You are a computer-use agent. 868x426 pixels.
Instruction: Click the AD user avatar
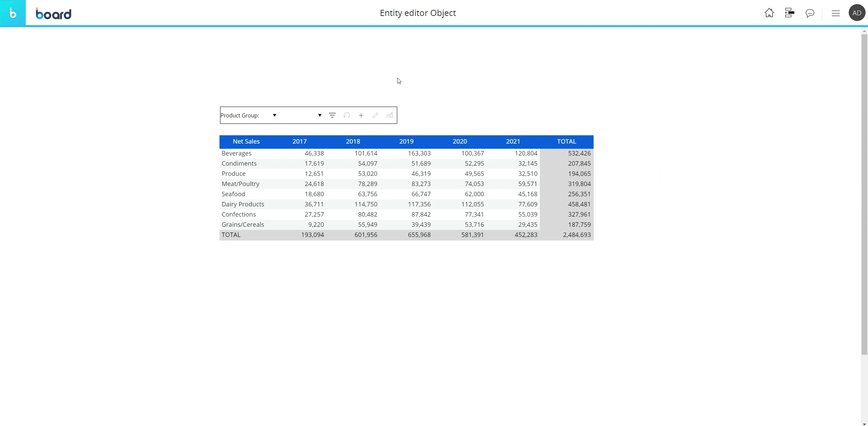click(856, 13)
